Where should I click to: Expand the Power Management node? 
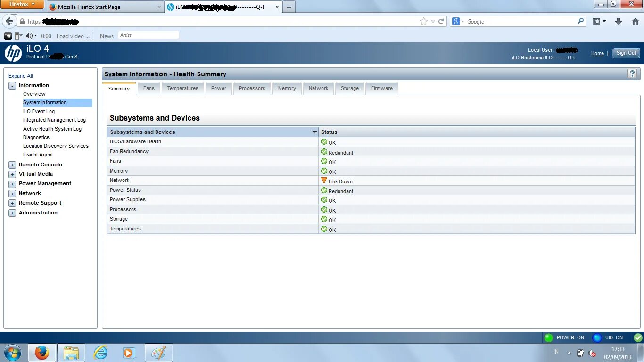click(x=12, y=184)
